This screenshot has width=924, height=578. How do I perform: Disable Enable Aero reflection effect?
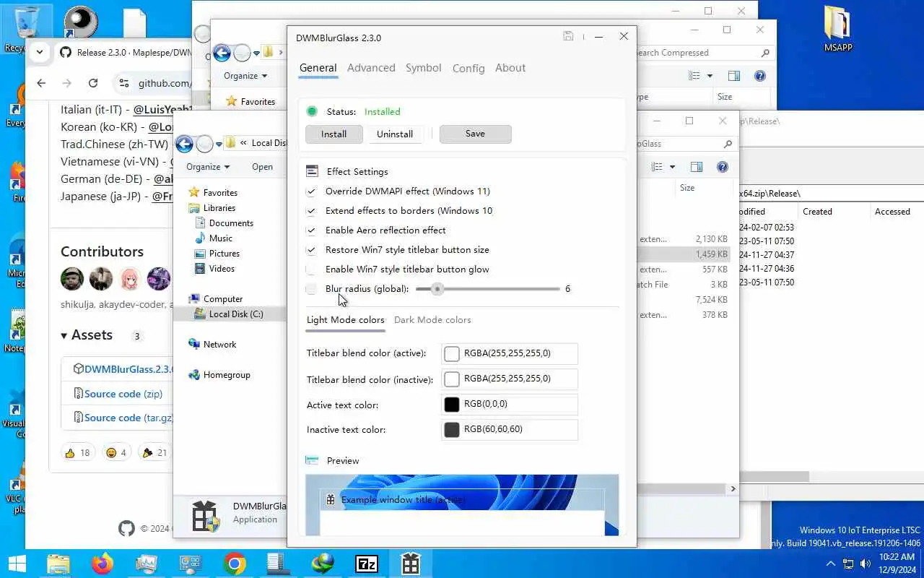(x=311, y=230)
